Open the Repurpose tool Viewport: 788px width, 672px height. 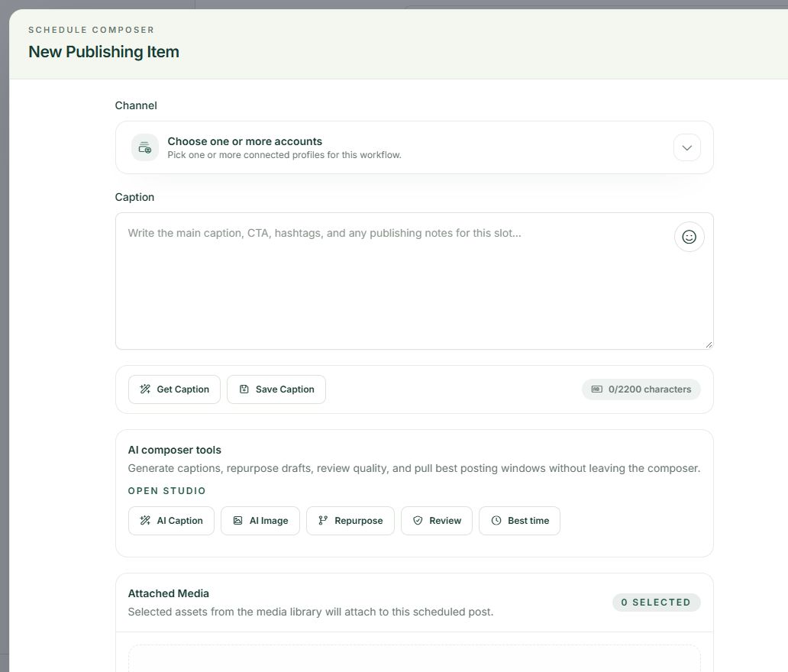pyautogui.click(x=350, y=521)
